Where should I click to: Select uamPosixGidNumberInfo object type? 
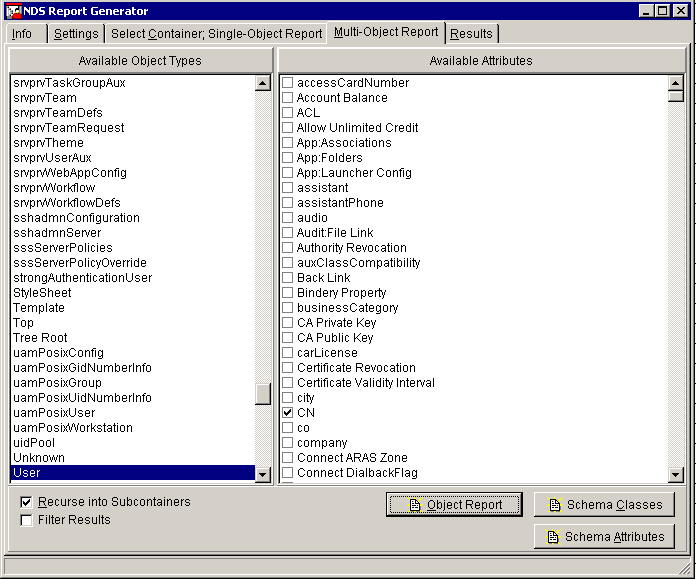coord(133,368)
